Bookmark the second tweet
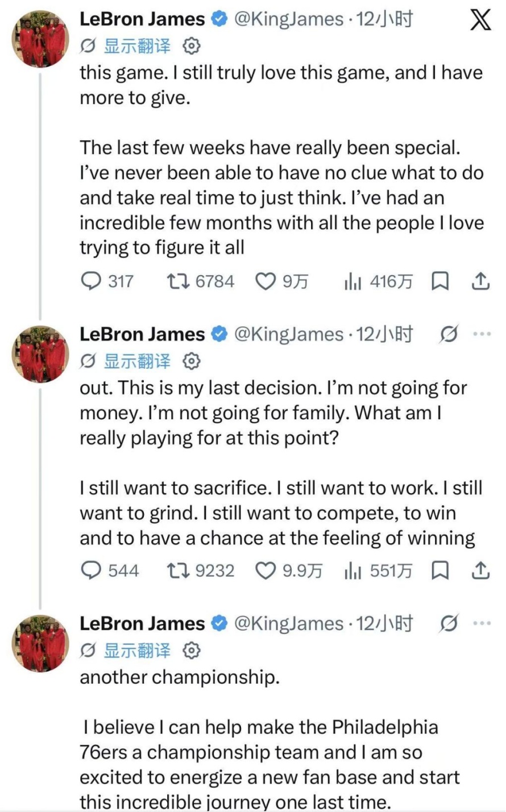The width and height of the screenshot is (506, 812). coord(441,570)
